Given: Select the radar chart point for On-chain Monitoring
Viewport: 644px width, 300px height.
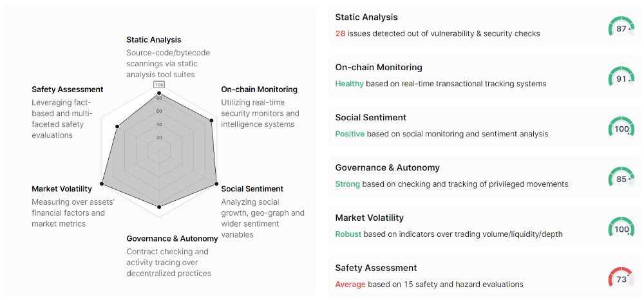Looking at the screenshot, I should tap(211, 120).
